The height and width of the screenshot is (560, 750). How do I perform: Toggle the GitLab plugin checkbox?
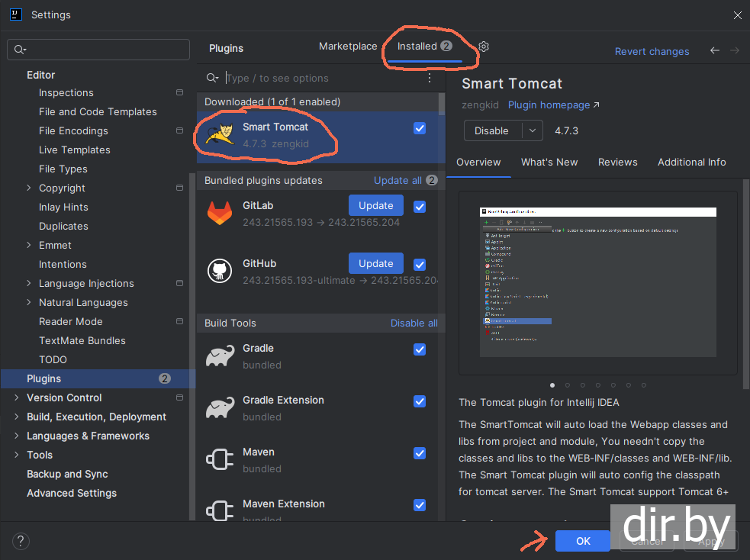tap(420, 207)
